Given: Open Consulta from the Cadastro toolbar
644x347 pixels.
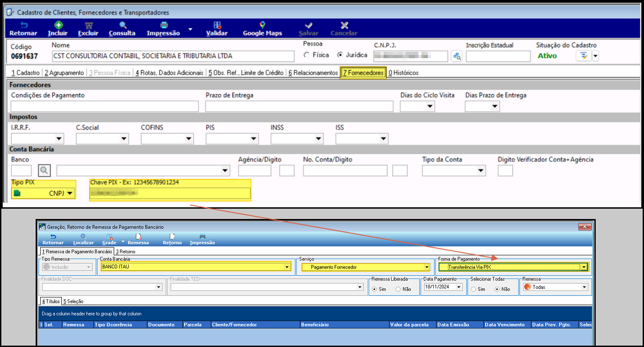Looking at the screenshot, I should (x=122, y=29).
